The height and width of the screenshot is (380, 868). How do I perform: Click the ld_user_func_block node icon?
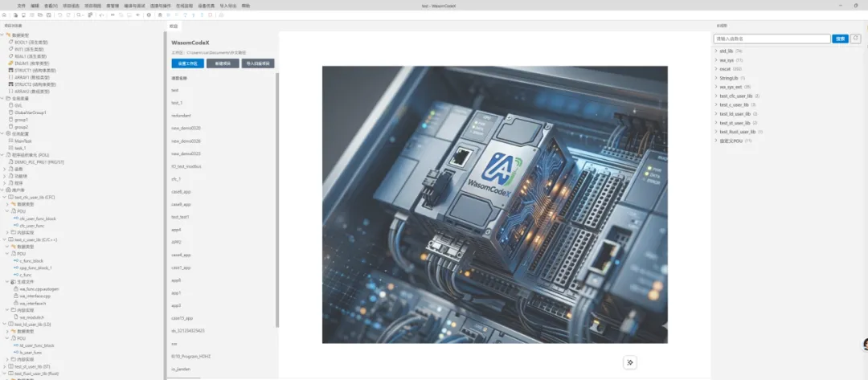[x=16, y=345]
